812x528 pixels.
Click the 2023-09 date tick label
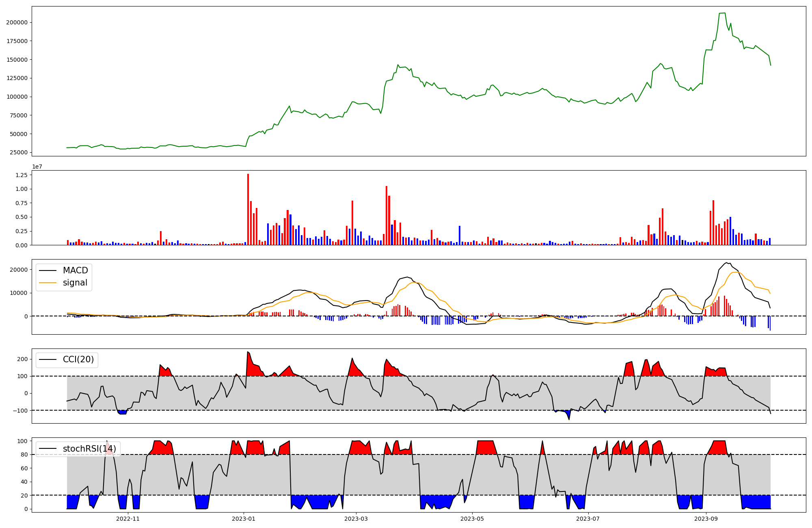[x=706, y=519]
